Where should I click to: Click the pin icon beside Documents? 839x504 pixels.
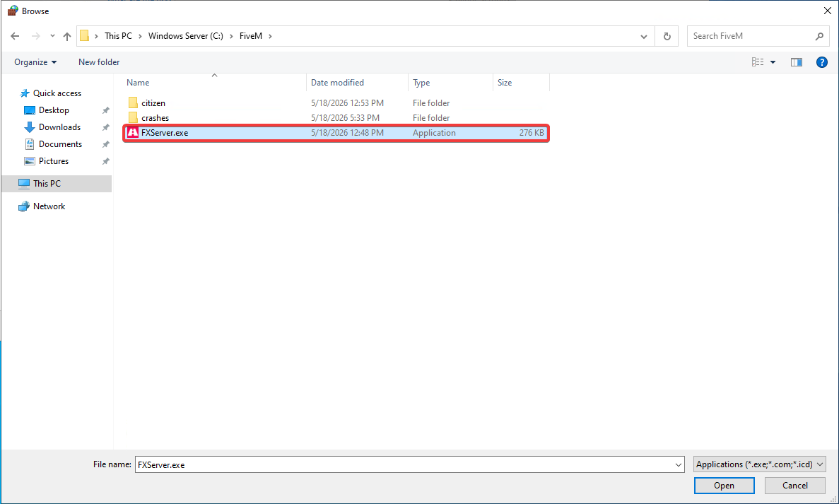106,144
